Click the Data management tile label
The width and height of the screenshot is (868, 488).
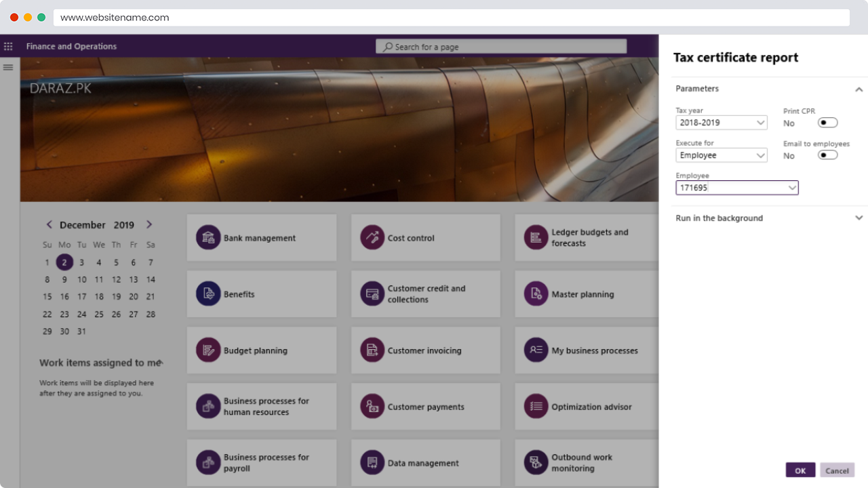(x=423, y=463)
